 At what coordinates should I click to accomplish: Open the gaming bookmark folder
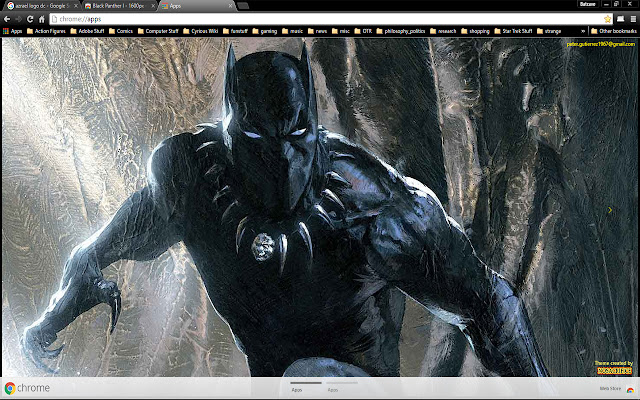264,31
